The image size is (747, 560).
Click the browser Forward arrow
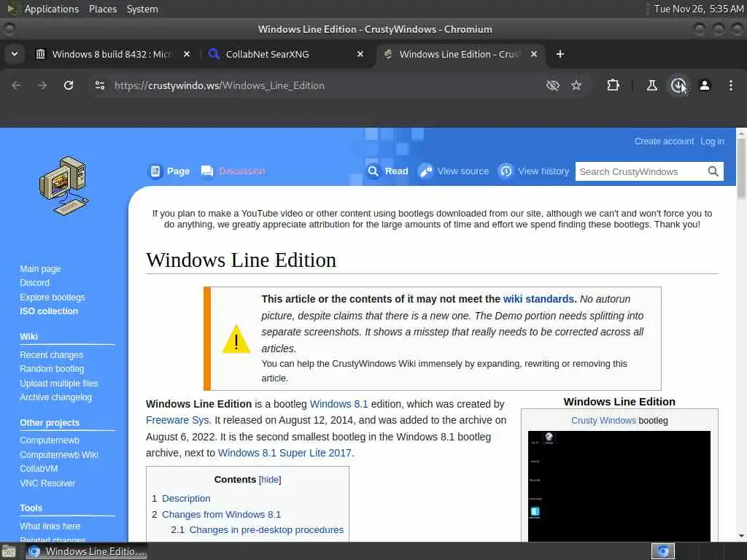[x=42, y=85]
